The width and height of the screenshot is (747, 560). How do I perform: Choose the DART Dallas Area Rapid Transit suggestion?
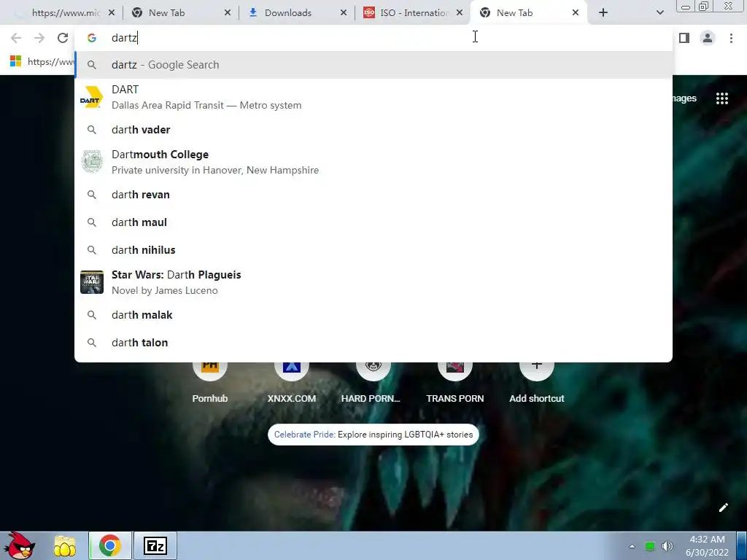point(373,97)
